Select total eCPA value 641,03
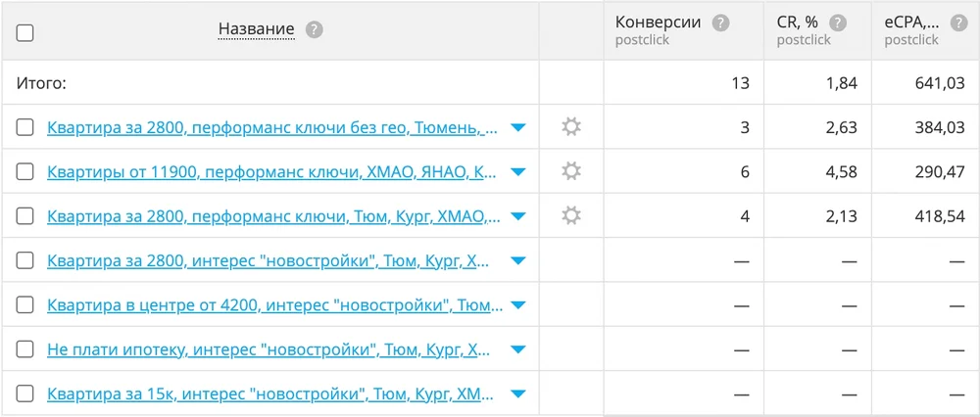 (x=938, y=83)
